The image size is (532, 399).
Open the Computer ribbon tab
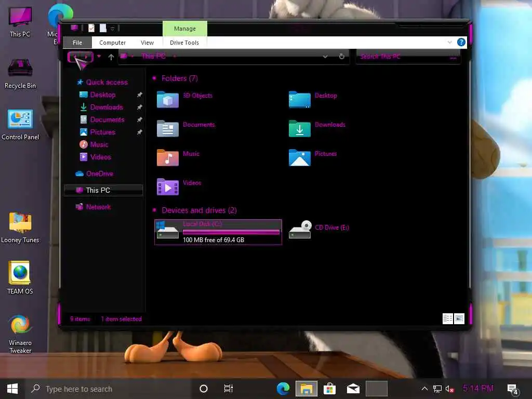[x=112, y=43]
